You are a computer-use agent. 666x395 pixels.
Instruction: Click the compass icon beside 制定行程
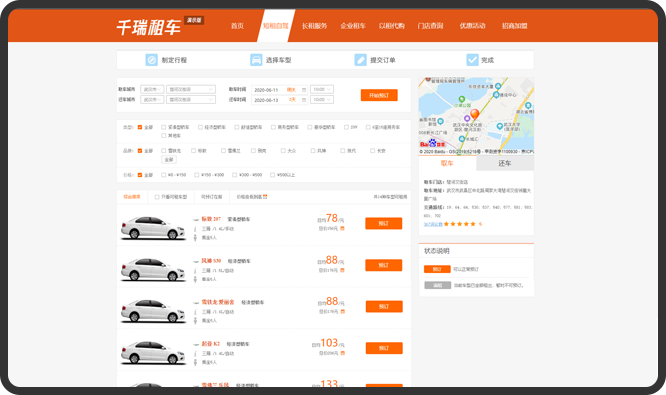click(152, 60)
